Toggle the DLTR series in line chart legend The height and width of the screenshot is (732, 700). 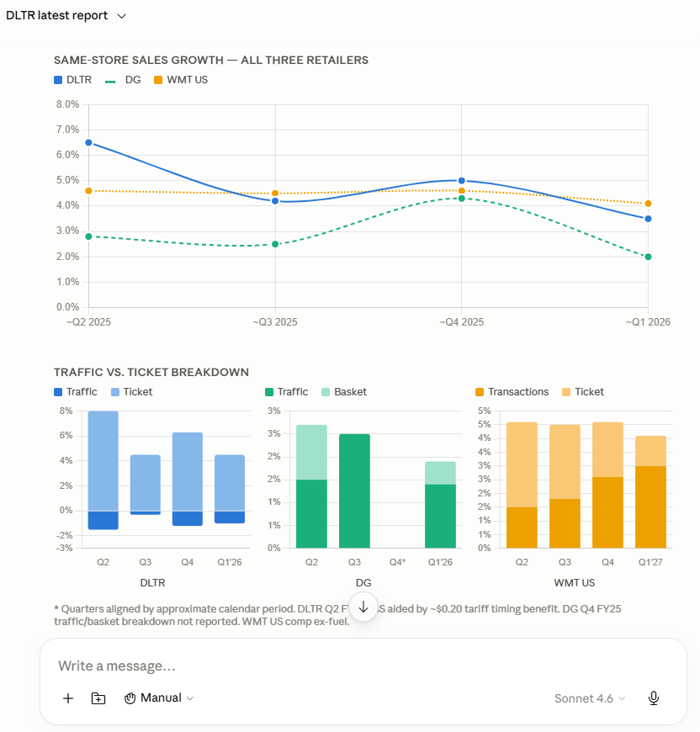pyautogui.click(x=73, y=80)
